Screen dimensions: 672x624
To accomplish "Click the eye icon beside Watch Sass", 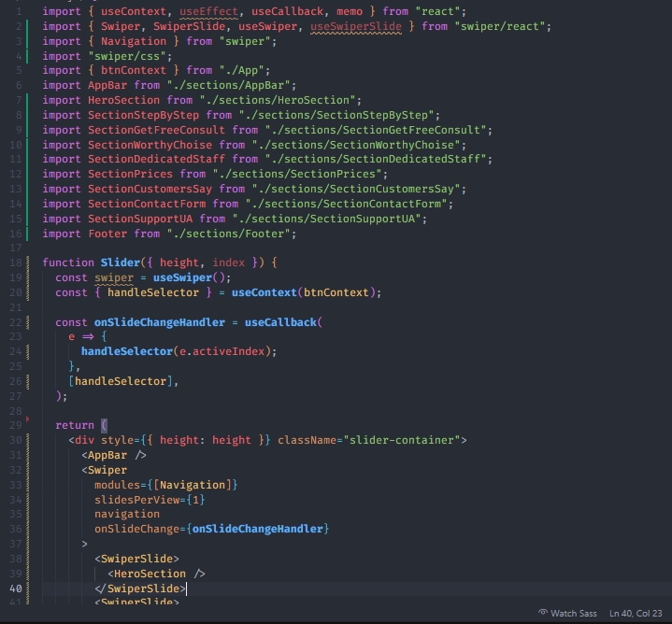I will (x=543, y=613).
